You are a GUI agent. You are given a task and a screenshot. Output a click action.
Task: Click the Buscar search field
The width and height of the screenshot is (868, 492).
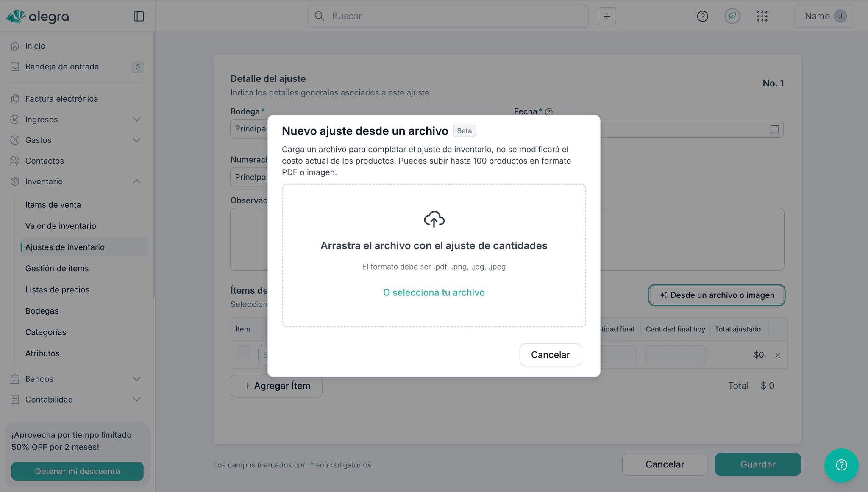click(x=448, y=16)
